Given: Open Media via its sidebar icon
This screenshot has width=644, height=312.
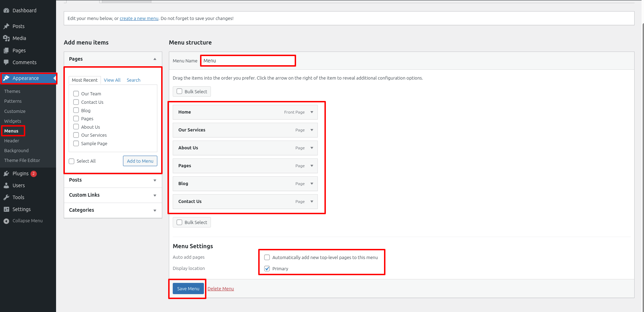Looking at the screenshot, I should pyautogui.click(x=6, y=38).
